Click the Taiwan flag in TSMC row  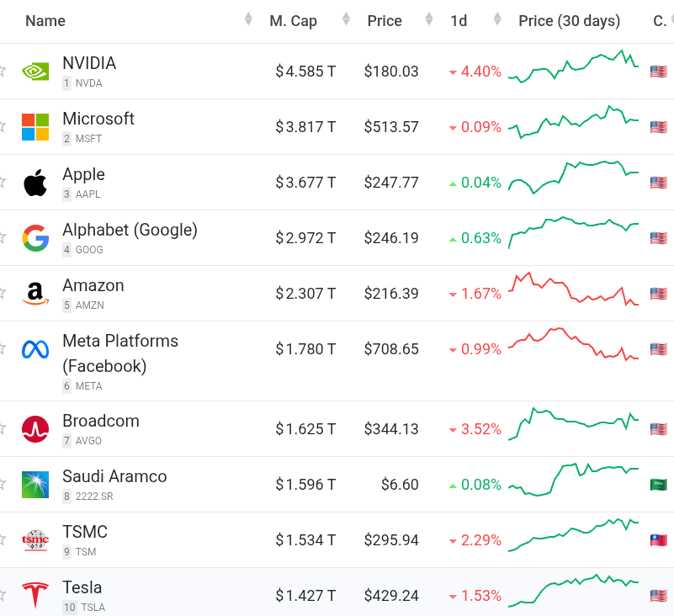658,540
